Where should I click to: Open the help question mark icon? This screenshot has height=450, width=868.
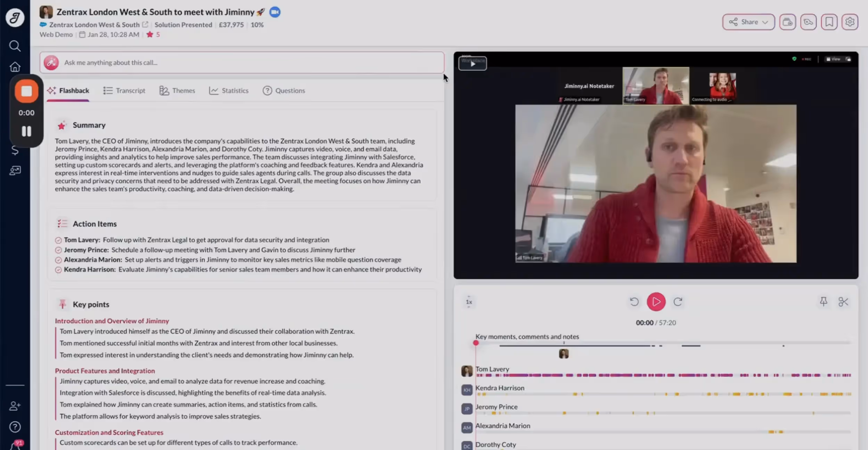(15, 427)
